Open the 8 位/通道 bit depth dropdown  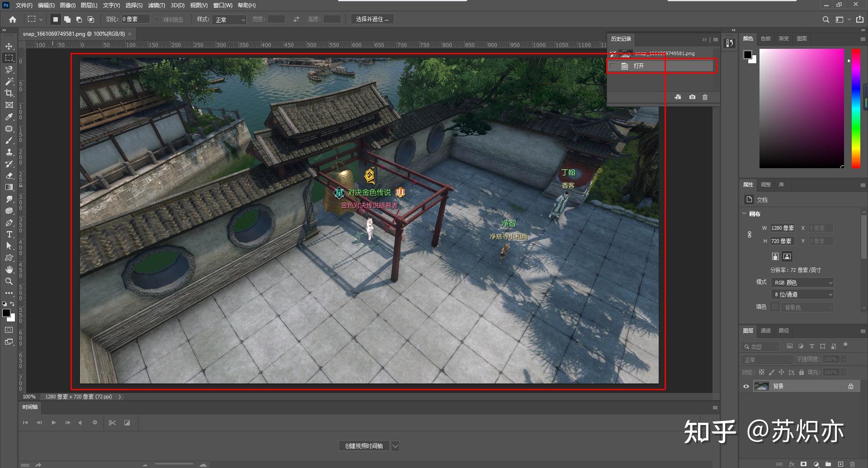pyautogui.click(x=802, y=294)
